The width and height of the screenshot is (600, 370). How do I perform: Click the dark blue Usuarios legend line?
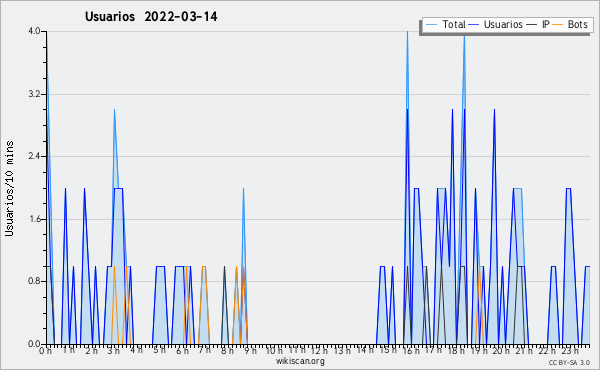point(474,25)
